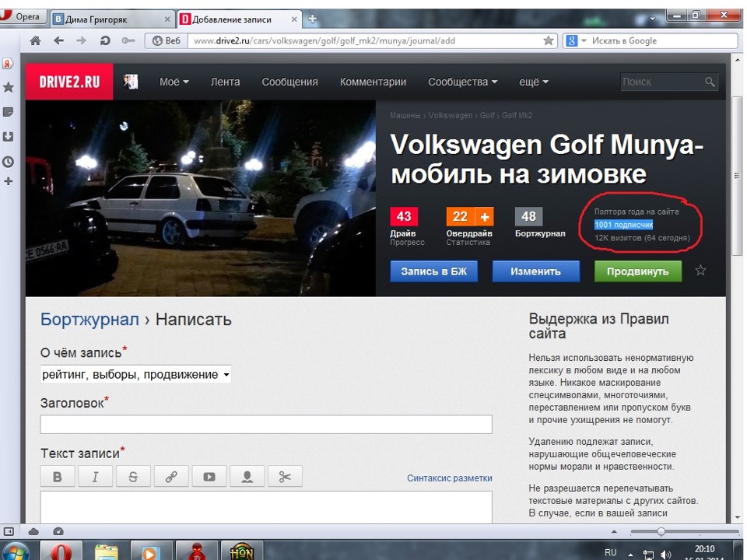Open bookmarks star in the sidebar
This screenshot has width=747, height=560.
pos(8,87)
